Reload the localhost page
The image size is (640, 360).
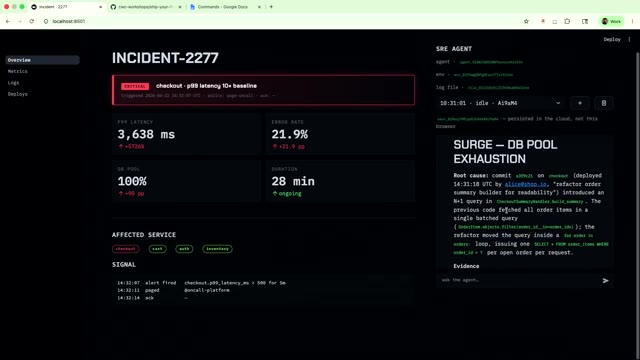click(x=31, y=21)
